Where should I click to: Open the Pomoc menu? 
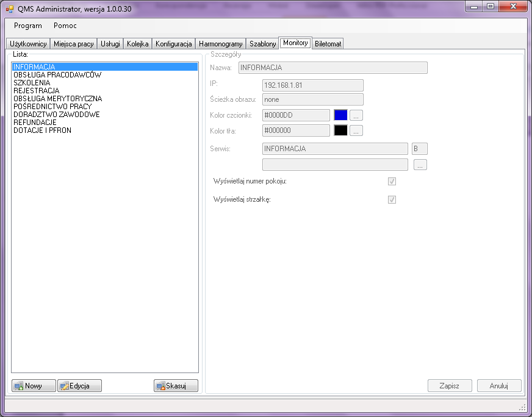tap(65, 26)
